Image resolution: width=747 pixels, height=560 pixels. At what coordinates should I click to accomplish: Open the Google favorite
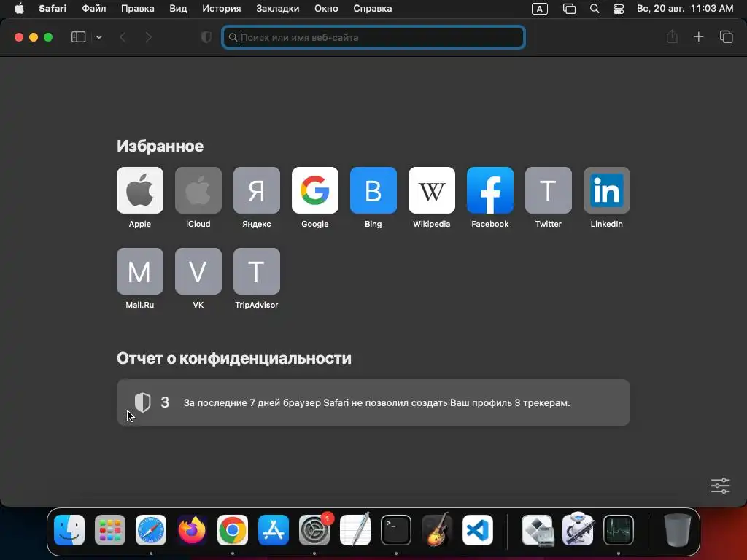point(315,190)
